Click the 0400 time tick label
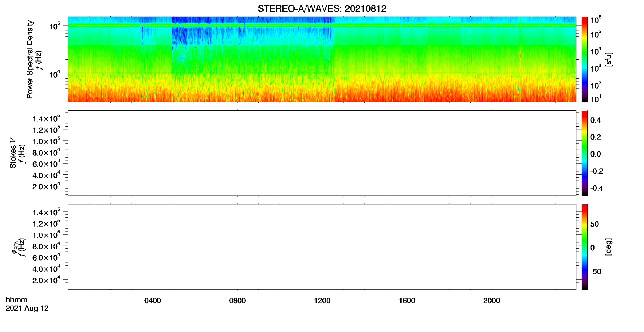The height and width of the screenshot is (332, 644). tap(153, 301)
